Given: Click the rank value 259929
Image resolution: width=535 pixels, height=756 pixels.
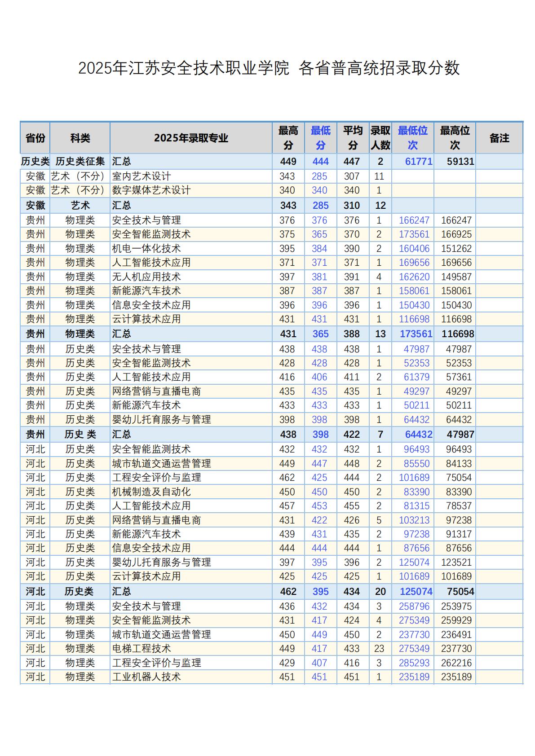Looking at the screenshot, I should pos(456,620).
